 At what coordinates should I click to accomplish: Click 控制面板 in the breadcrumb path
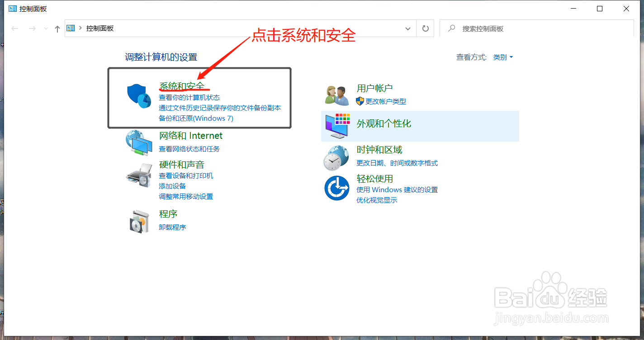tap(99, 28)
